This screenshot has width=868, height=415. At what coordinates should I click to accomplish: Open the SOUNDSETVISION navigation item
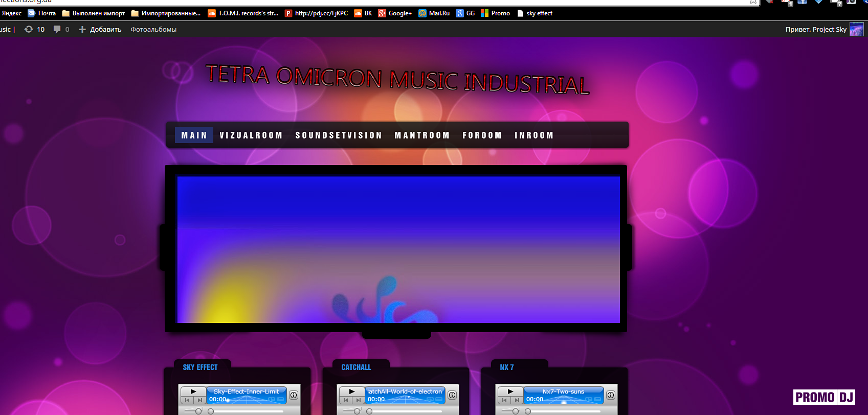tap(339, 135)
